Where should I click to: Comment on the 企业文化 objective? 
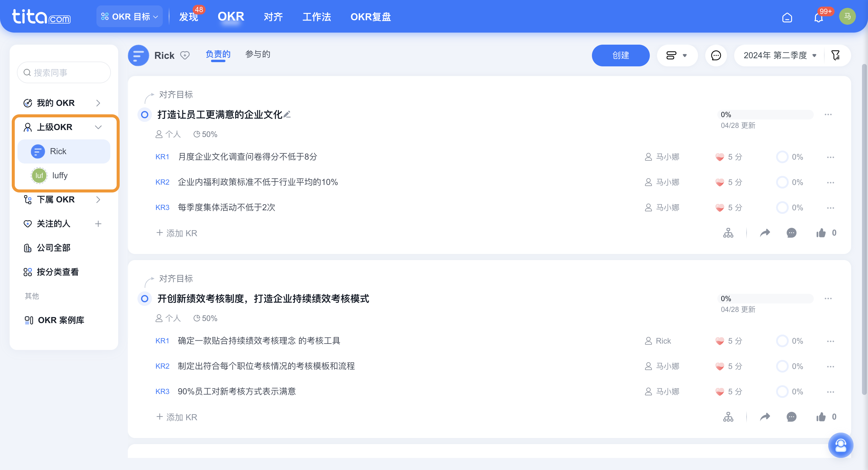coord(791,233)
